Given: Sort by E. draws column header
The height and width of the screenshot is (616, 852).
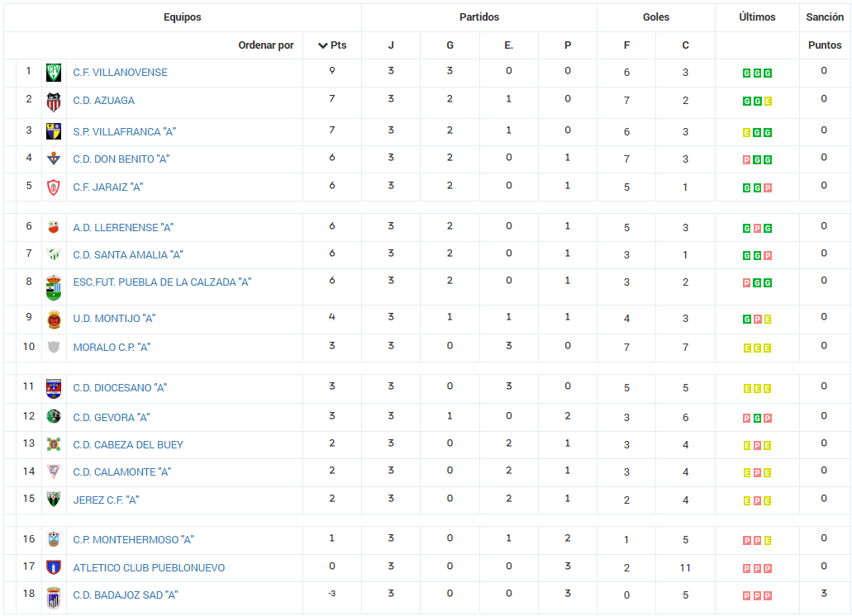Looking at the screenshot, I should (508, 45).
